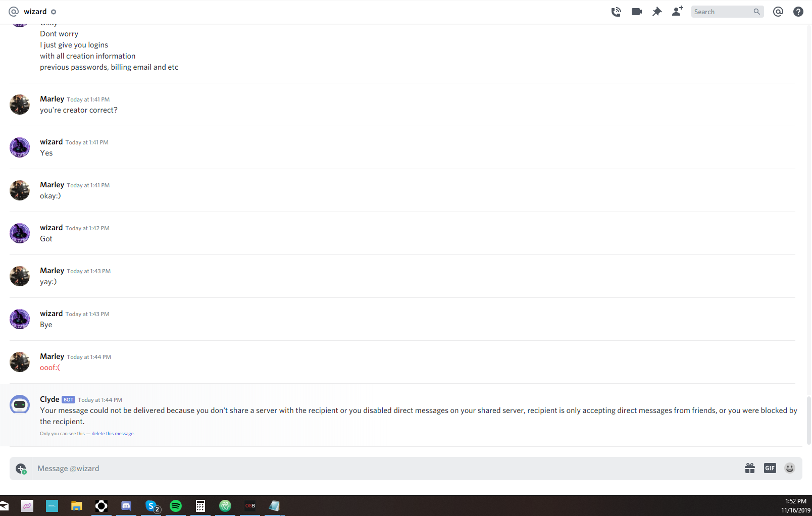Open Spotify from the taskbar
The image size is (812, 516).
176,505
